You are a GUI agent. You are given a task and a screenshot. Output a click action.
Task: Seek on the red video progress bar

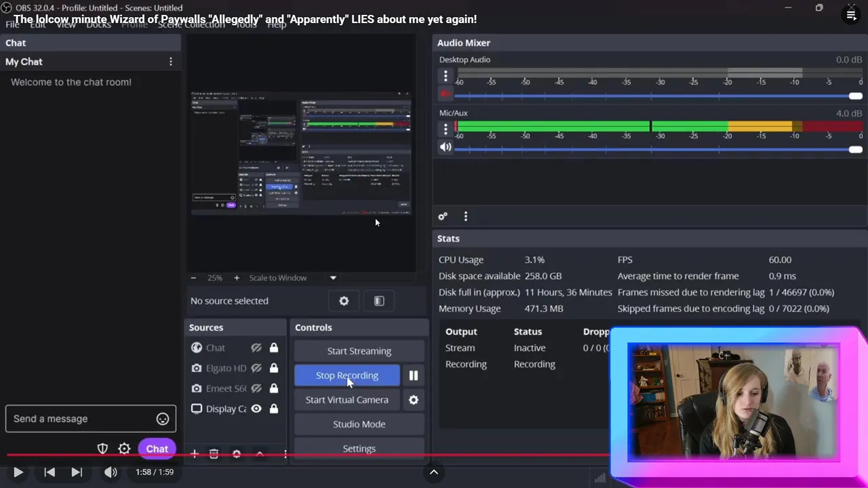tap(309, 455)
